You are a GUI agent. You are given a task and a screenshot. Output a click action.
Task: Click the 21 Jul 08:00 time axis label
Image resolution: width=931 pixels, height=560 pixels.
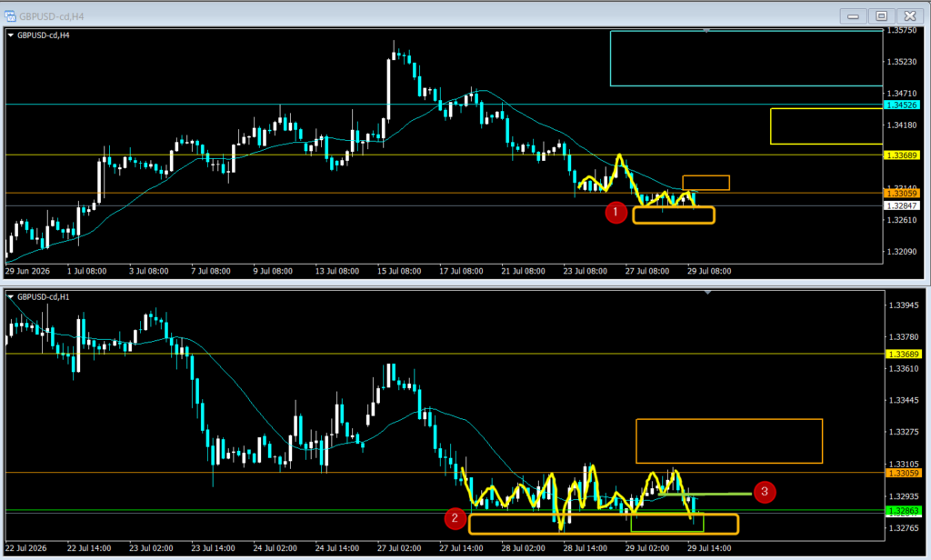coord(523,271)
